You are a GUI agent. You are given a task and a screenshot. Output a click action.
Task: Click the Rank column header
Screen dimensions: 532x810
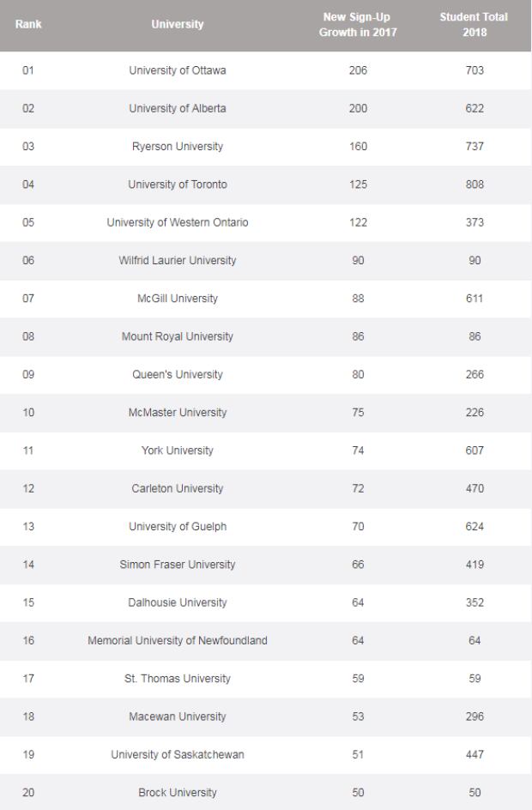(x=28, y=24)
